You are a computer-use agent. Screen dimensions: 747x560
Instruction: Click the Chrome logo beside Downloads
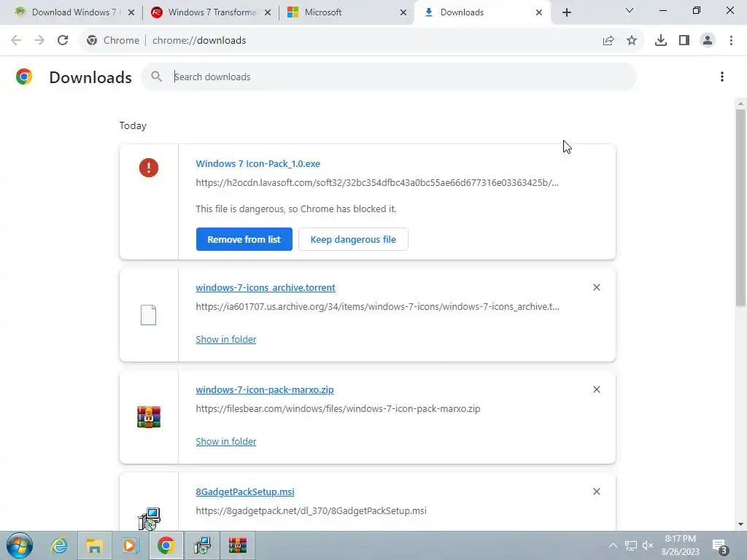coord(24,77)
